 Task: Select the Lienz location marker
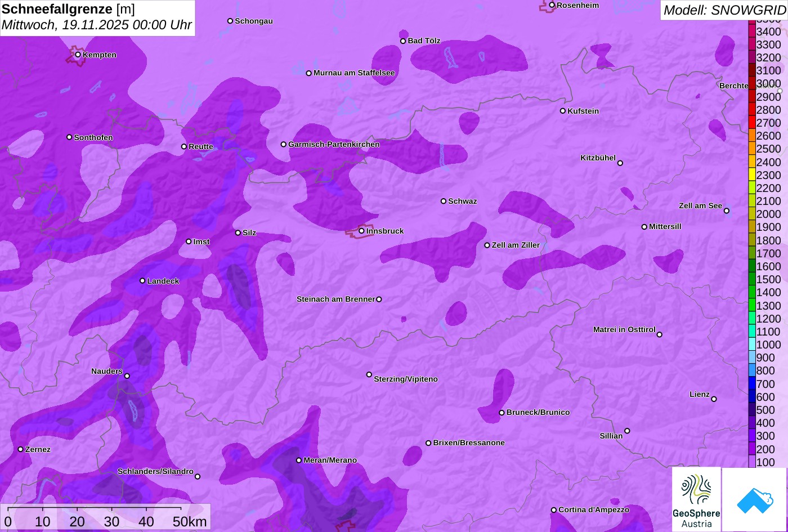pyautogui.click(x=714, y=399)
